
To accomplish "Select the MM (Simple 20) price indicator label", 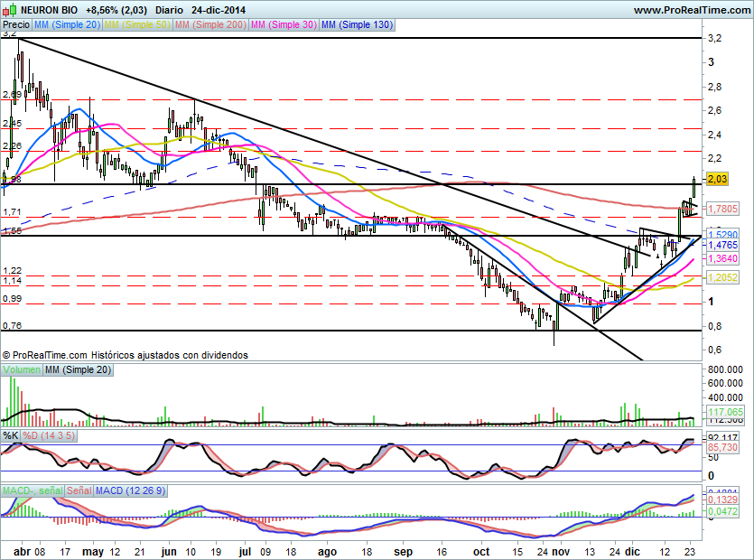I will pyautogui.click(x=68, y=25).
